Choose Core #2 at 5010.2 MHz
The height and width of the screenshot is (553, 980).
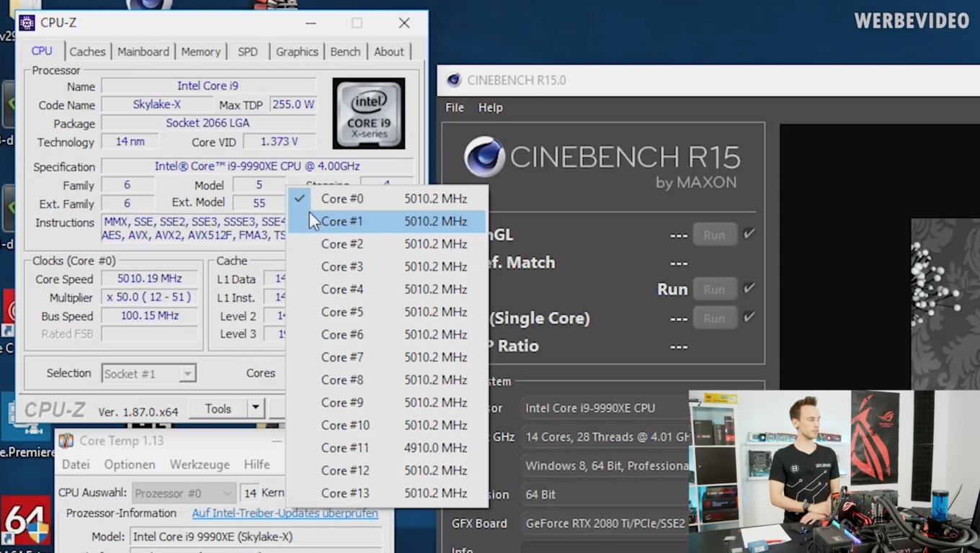click(387, 244)
